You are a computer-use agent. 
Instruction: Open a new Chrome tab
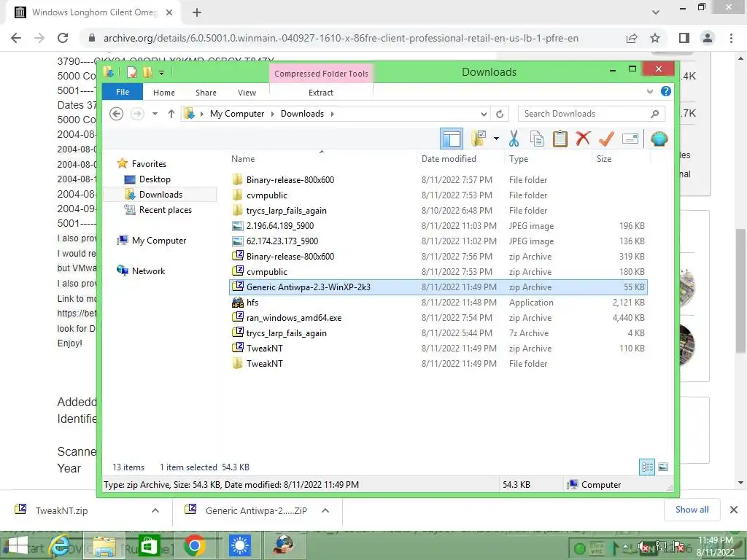197,12
